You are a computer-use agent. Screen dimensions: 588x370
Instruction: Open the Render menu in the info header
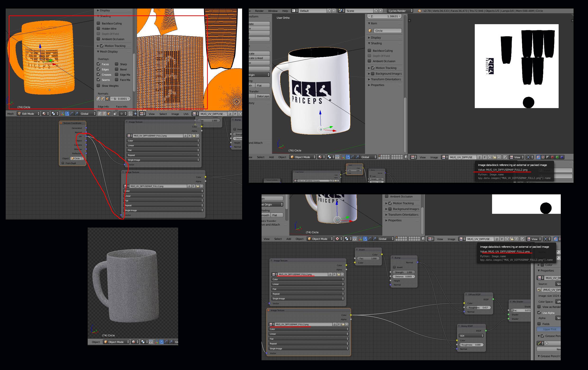[x=259, y=11]
